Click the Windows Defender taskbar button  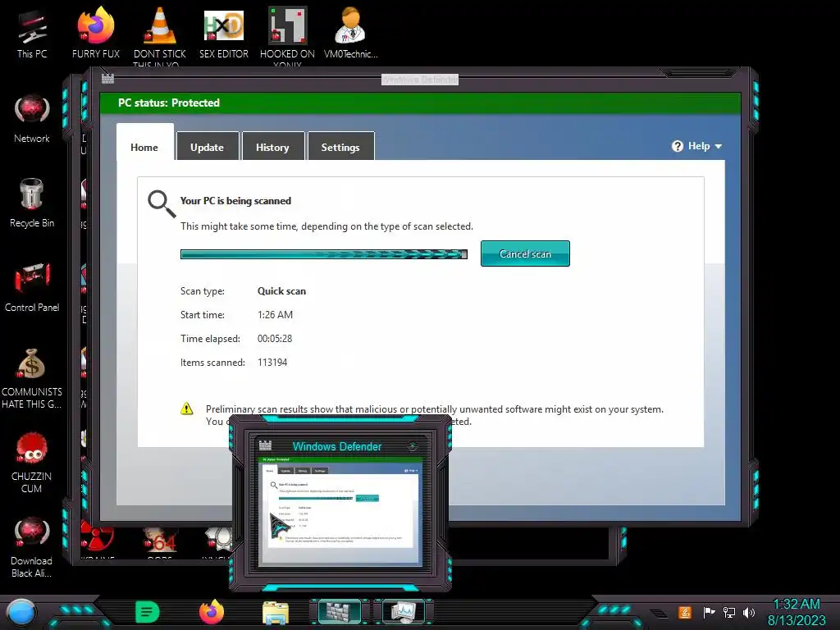pos(340,612)
